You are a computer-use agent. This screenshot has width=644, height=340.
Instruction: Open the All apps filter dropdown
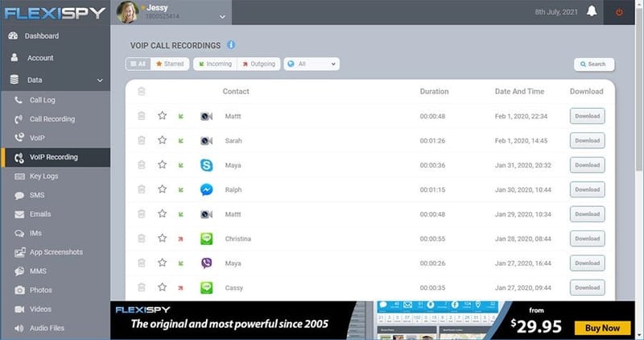pyautogui.click(x=311, y=64)
